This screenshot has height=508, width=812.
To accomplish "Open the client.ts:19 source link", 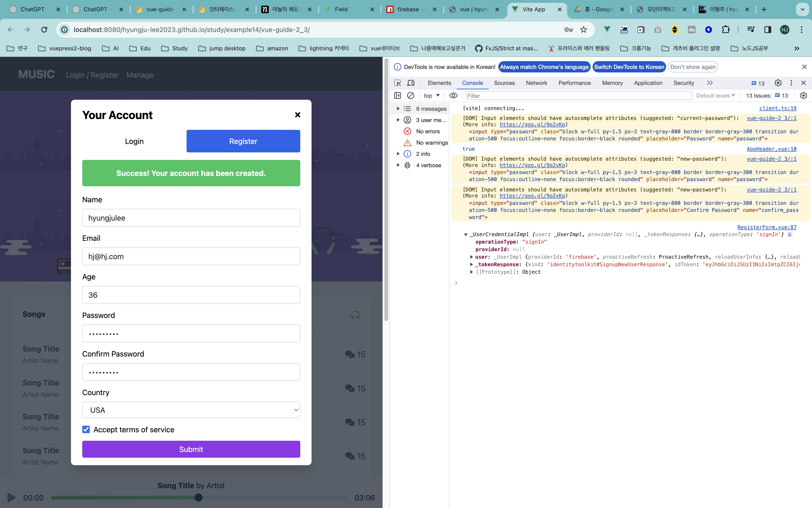I will 778,108.
